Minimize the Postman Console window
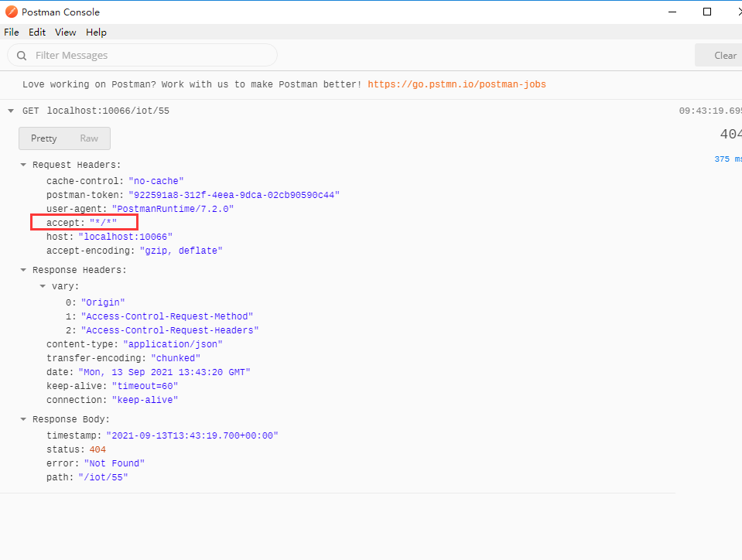Screen dimensions: 742x560 (672, 12)
